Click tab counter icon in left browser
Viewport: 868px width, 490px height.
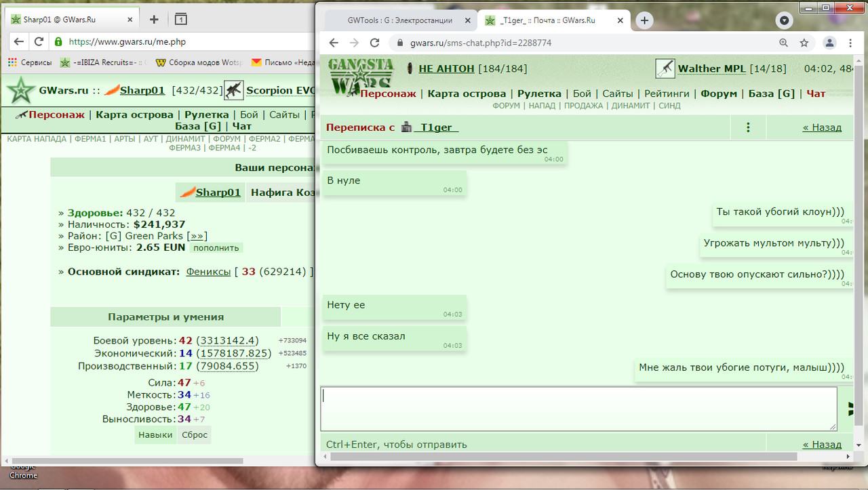click(x=180, y=19)
